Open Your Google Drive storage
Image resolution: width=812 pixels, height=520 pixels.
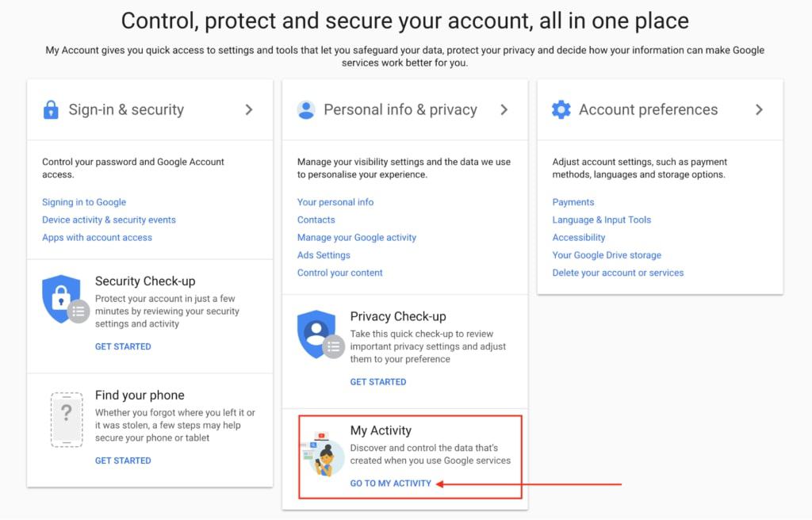pos(607,254)
